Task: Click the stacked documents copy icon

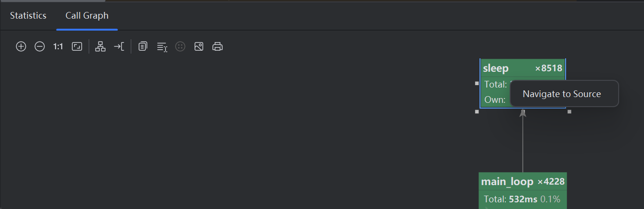Action: pos(142,46)
